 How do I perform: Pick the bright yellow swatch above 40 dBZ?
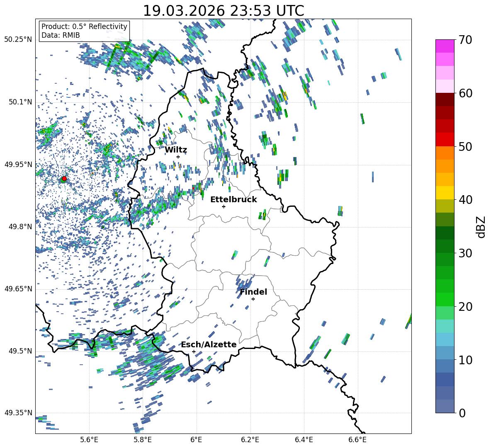pos(445,193)
